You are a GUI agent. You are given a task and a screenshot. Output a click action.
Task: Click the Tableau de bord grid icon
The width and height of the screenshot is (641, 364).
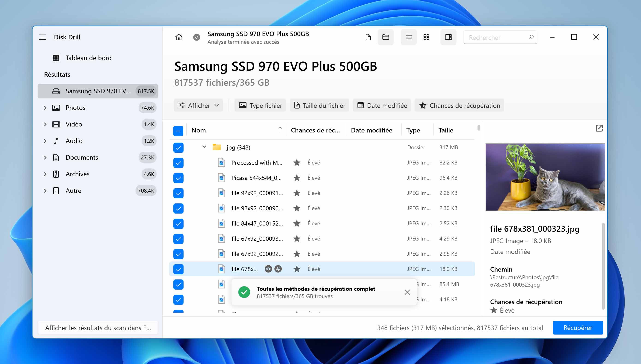56,58
